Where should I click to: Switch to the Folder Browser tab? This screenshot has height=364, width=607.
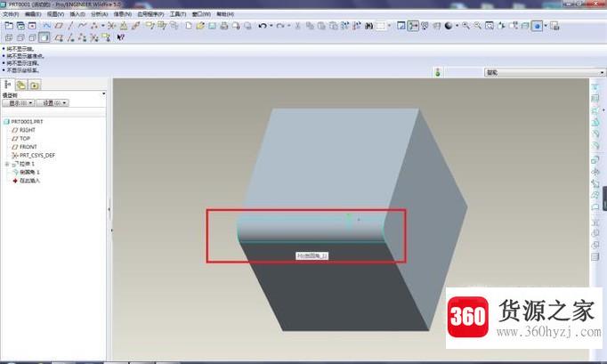(x=21, y=85)
